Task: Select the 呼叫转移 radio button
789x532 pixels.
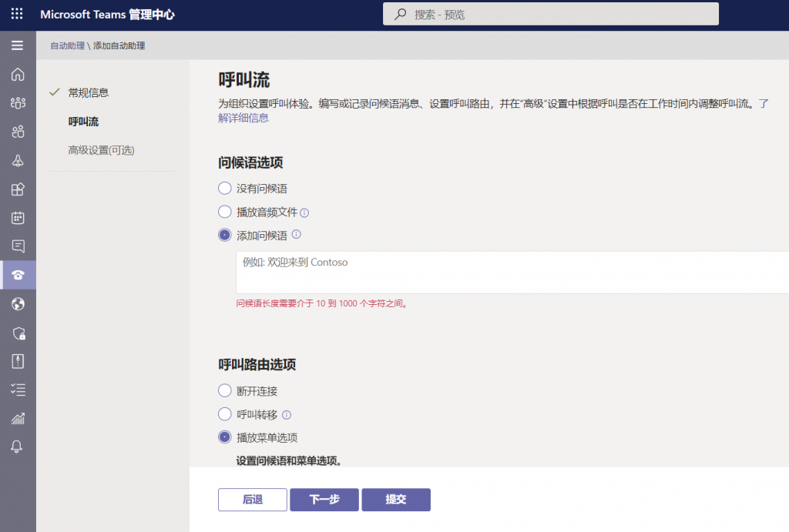Action: (x=224, y=414)
